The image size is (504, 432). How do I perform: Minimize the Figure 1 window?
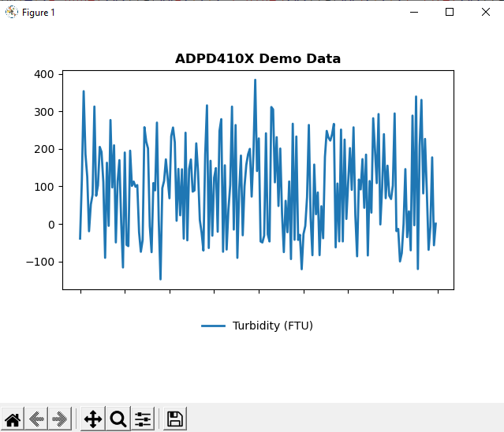pos(413,12)
